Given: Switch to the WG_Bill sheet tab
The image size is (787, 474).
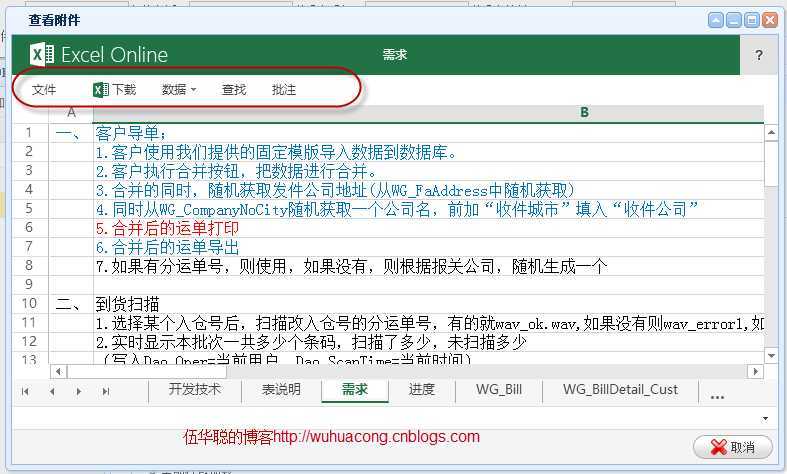Looking at the screenshot, I should [x=499, y=389].
